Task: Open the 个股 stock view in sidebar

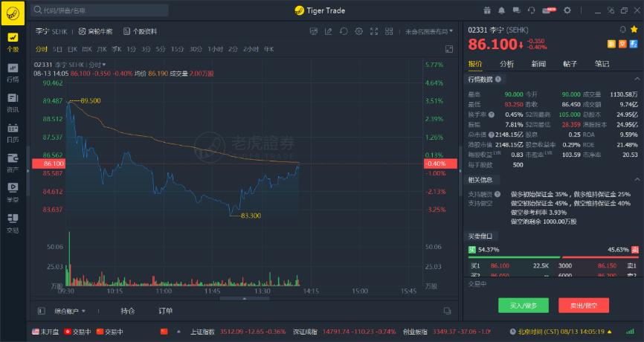Action: [13, 42]
